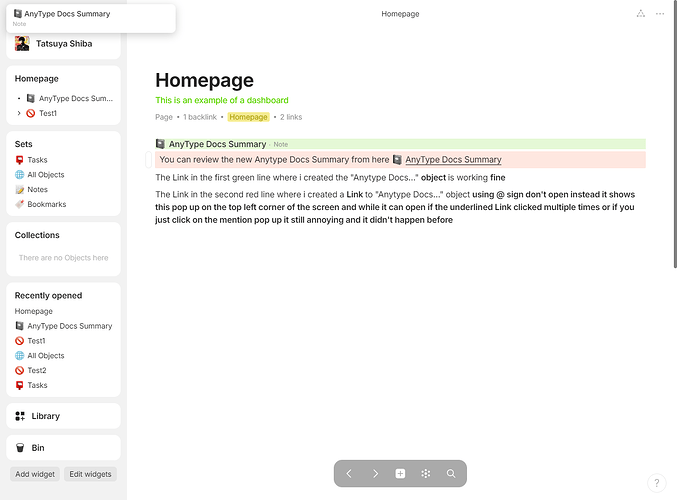This screenshot has width=677, height=500.
Task: Click the Tasks icon under Sets
Action: tap(19, 160)
